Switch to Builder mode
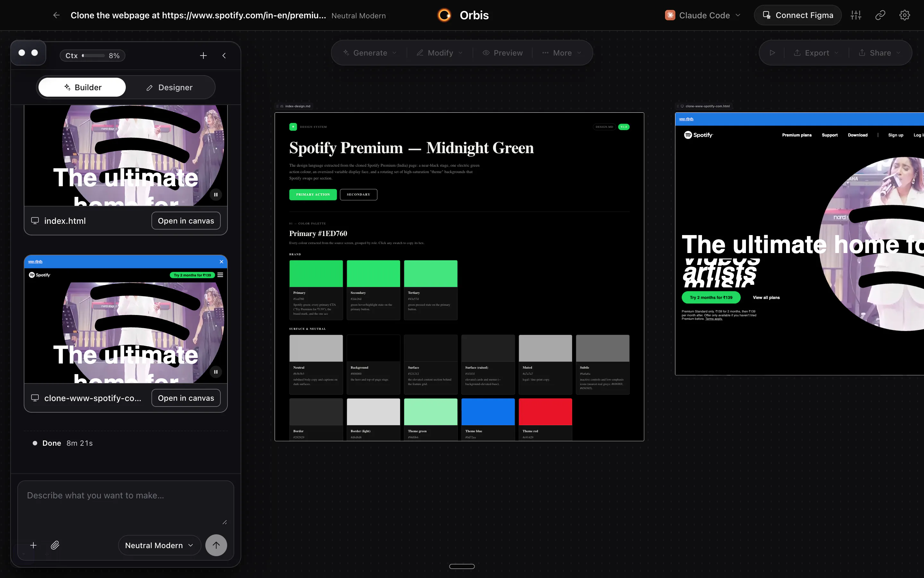Image resolution: width=924 pixels, height=578 pixels. (x=82, y=88)
